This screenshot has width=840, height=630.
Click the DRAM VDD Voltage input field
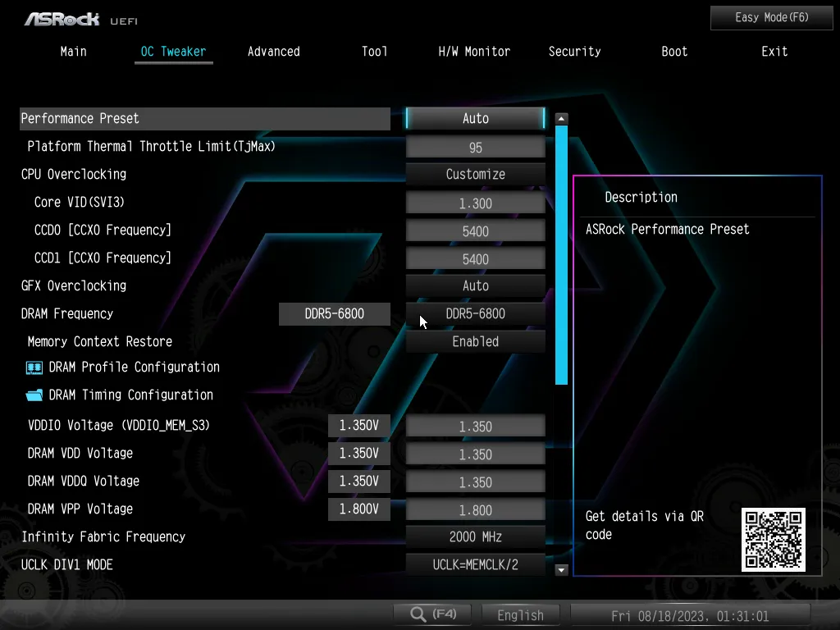pyautogui.click(x=476, y=453)
